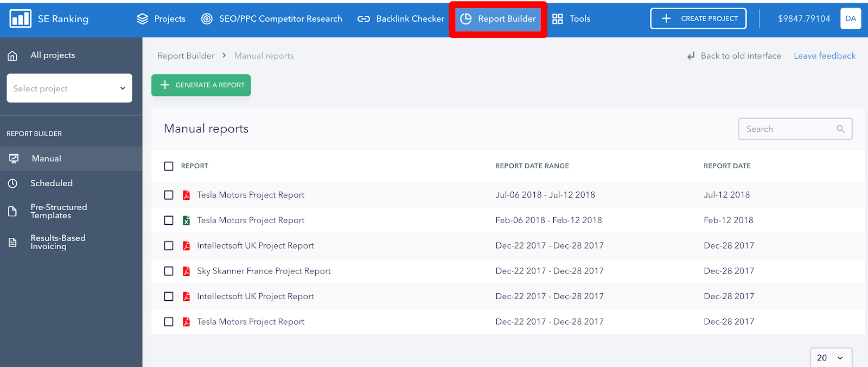Focus the Search input field
The image size is (868, 367).
787,129
